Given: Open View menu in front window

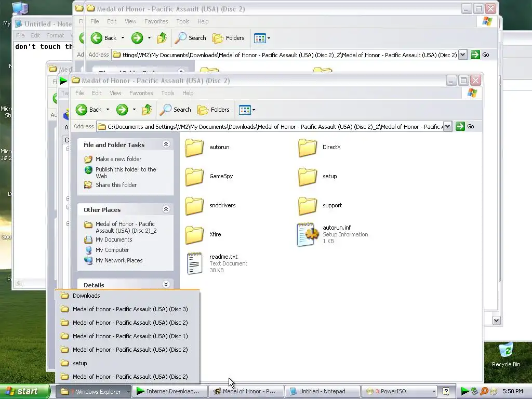Looking at the screenshot, I should (x=115, y=93).
